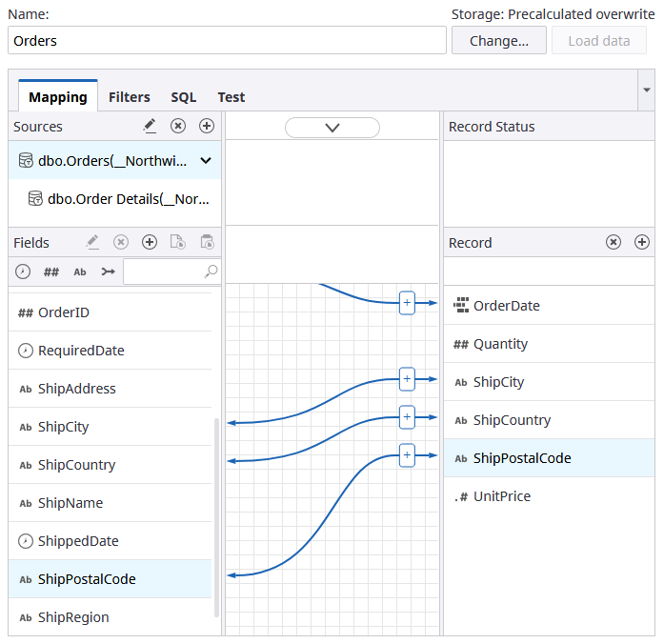664x644 pixels.
Task: Open the tab overflow dropdown arrow
Action: pos(647,90)
